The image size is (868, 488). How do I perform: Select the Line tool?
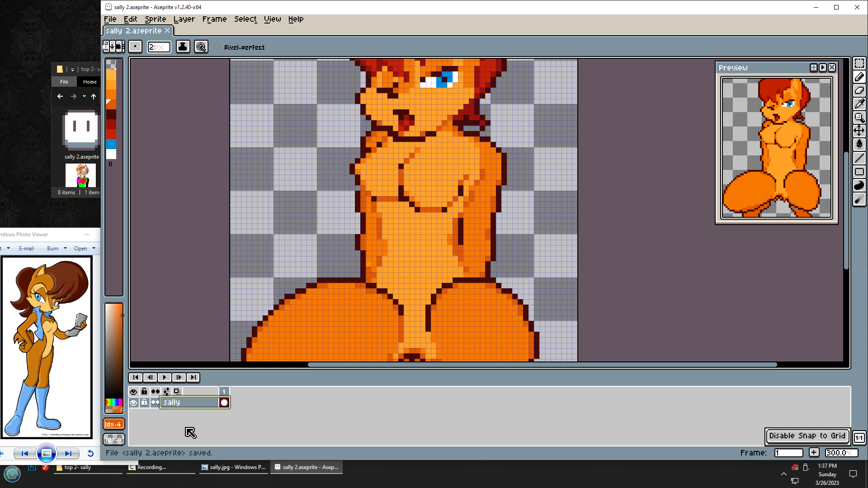click(x=859, y=158)
